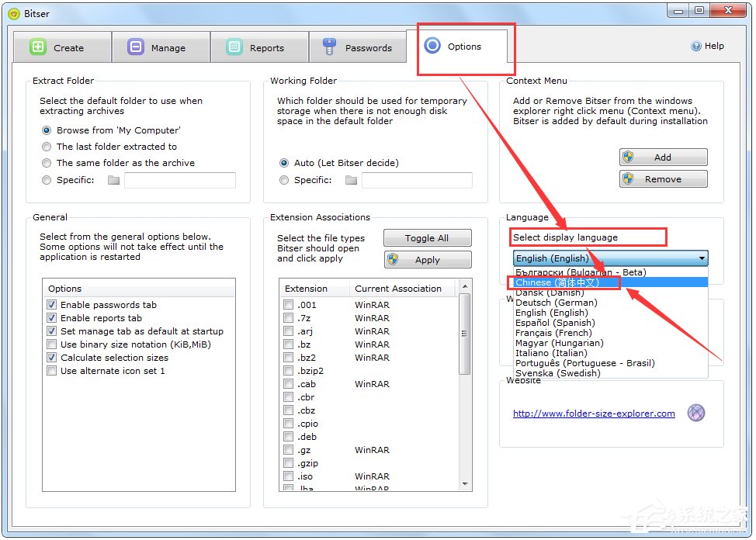
Task: Check the .arj extension checkbox
Action: pos(288,331)
